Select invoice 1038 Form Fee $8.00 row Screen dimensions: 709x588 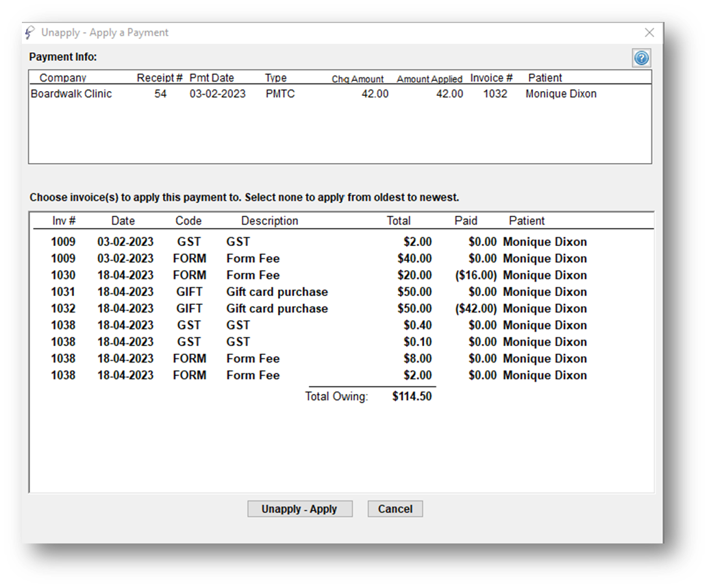click(x=319, y=358)
